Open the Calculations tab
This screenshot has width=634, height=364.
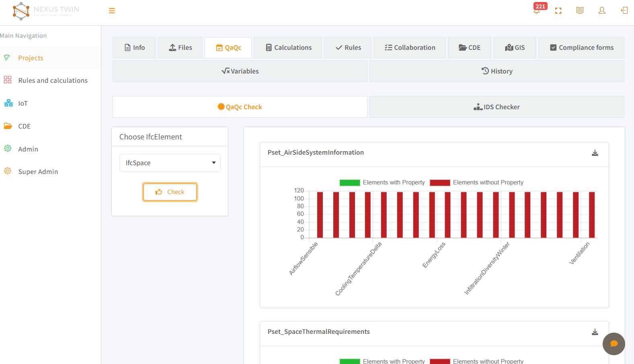288,48
